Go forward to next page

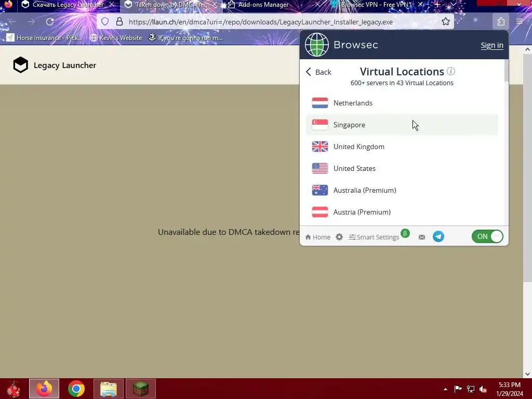pyautogui.click(x=31, y=22)
